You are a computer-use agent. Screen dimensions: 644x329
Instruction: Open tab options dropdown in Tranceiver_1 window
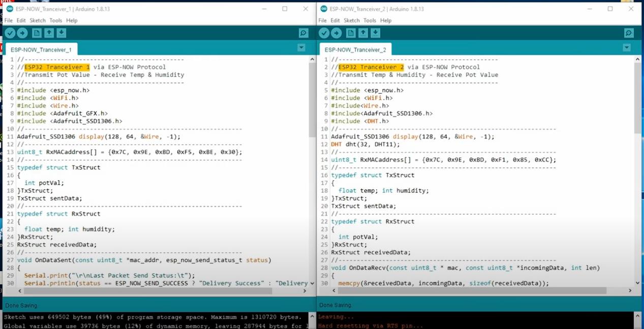tap(301, 48)
